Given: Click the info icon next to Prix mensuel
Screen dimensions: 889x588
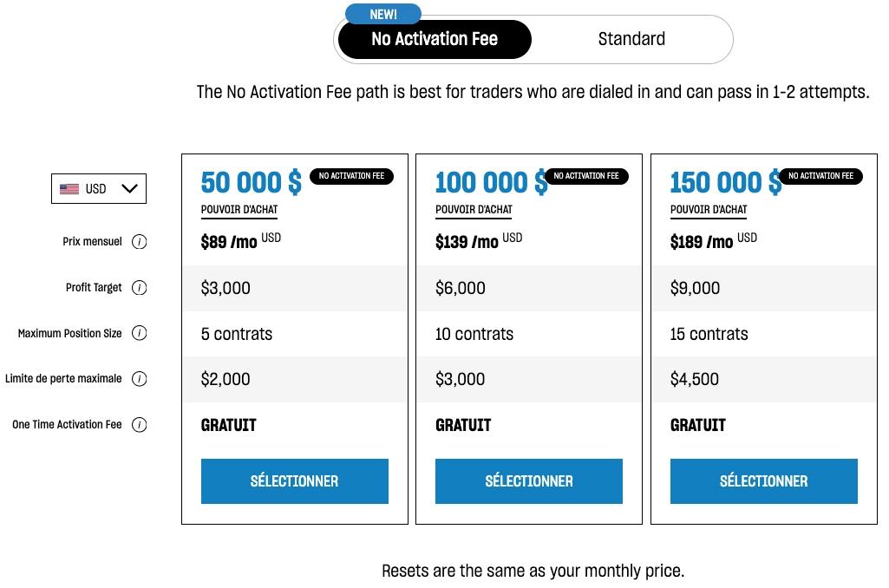Looking at the screenshot, I should [140, 242].
